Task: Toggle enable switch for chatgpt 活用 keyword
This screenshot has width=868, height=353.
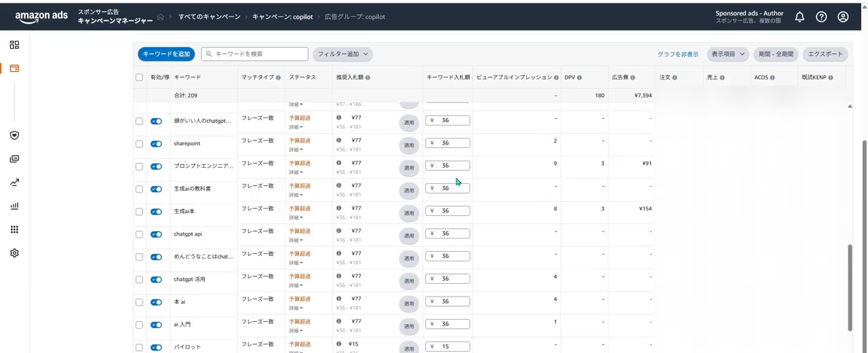Action: 156,280
